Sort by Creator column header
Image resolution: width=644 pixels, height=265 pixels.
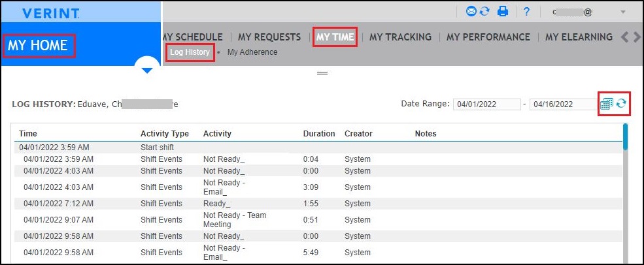pyautogui.click(x=358, y=134)
